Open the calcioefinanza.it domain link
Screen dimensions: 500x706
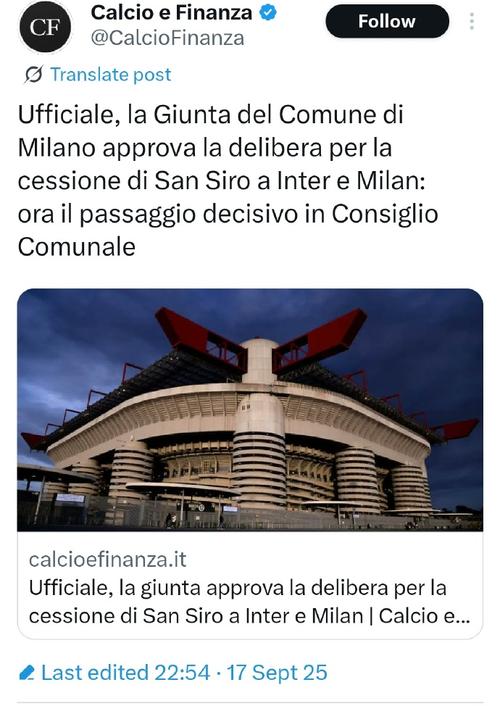click(108, 560)
